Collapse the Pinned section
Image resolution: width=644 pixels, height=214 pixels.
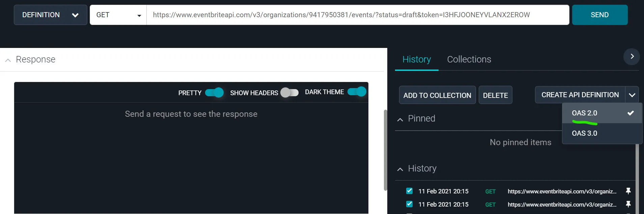click(400, 119)
